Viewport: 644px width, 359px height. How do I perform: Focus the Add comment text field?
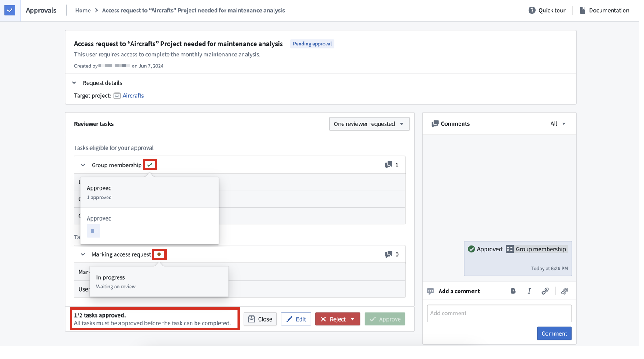tap(499, 314)
